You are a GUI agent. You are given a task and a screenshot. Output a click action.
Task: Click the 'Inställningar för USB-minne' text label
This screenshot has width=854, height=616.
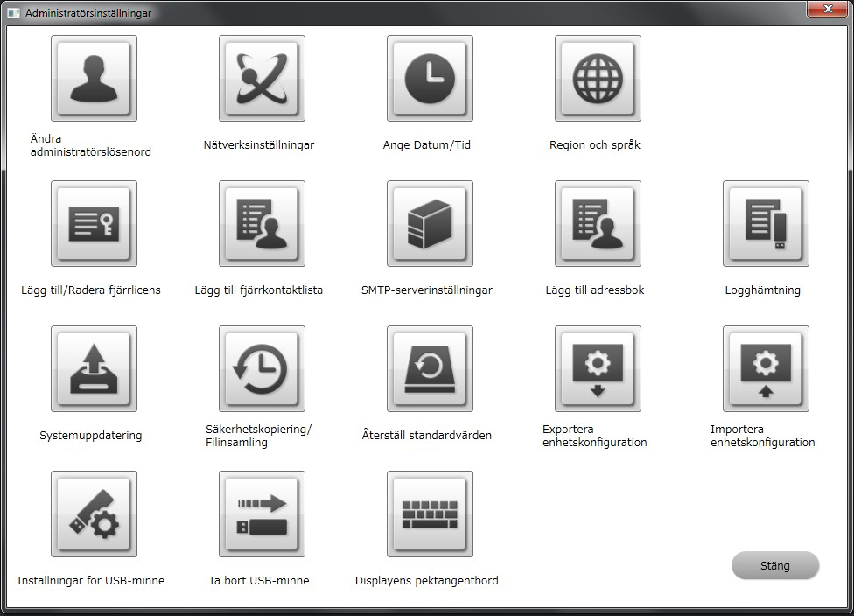click(90, 581)
